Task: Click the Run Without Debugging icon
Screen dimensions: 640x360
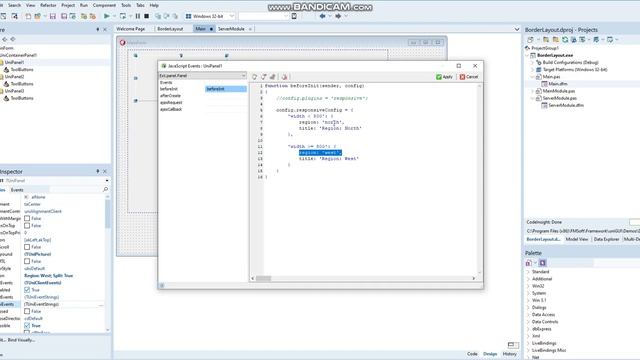Action: 123,16
